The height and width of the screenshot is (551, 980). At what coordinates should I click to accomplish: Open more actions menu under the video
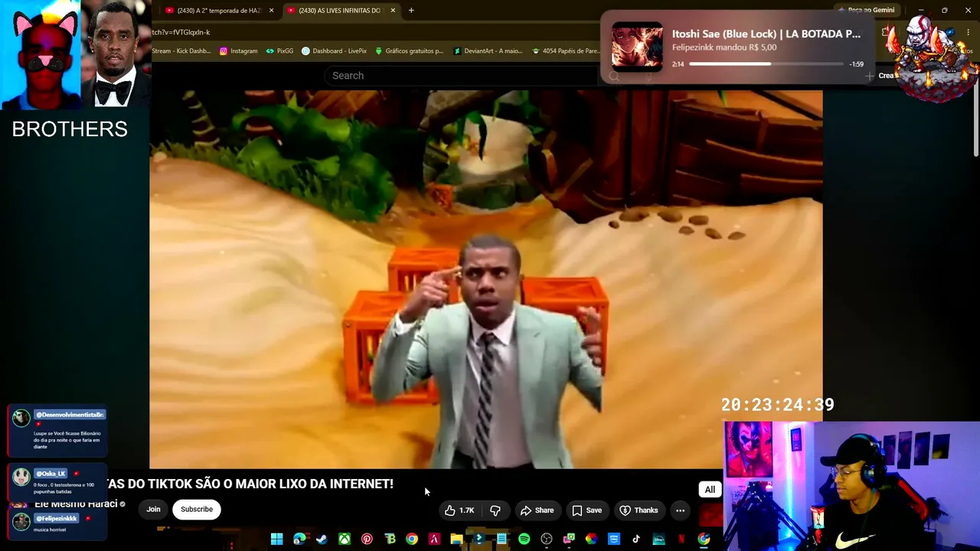point(680,510)
